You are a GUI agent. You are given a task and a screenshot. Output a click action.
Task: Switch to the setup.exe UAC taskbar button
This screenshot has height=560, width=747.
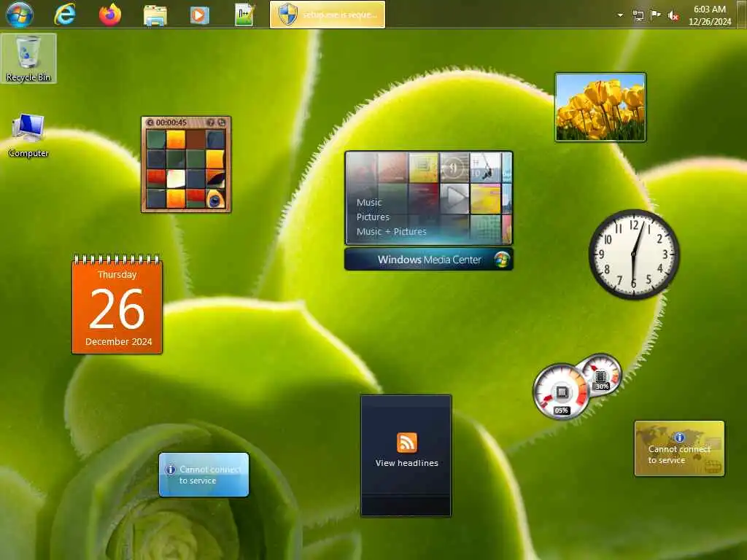pyautogui.click(x=328, y=15)
